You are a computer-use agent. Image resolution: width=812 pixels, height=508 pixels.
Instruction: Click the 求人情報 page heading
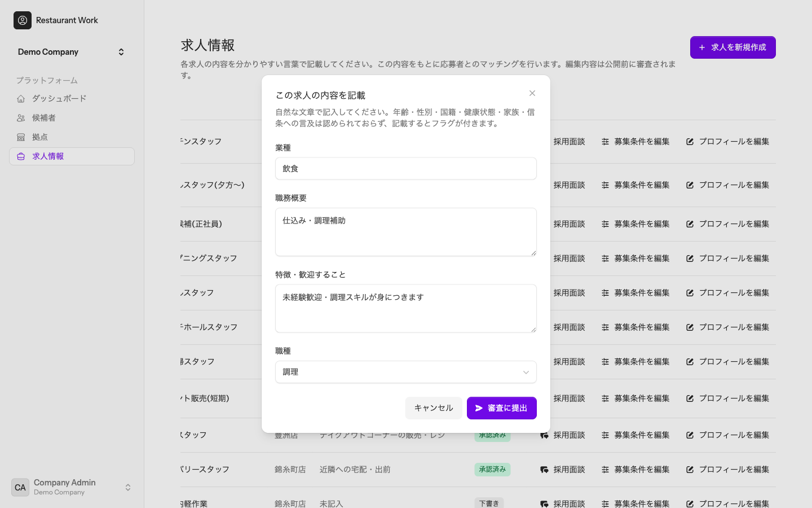click(x=208, y=45)
